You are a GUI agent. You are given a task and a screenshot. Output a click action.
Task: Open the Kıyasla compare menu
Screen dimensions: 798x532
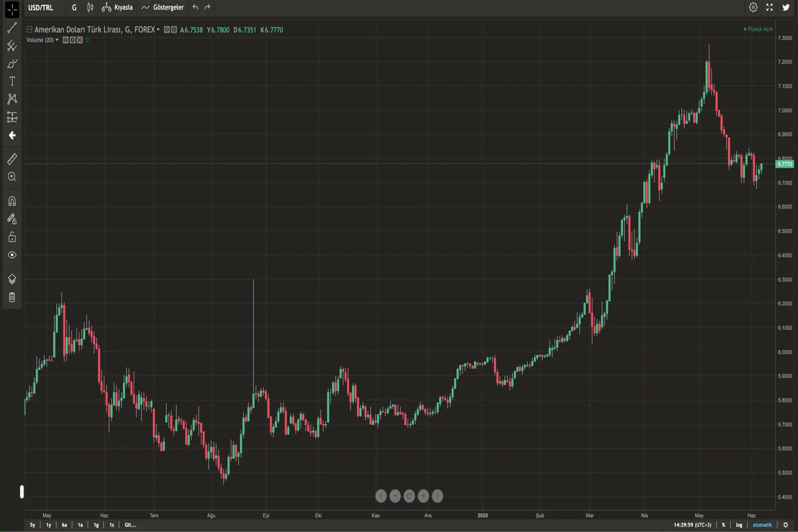pos(118,7)
